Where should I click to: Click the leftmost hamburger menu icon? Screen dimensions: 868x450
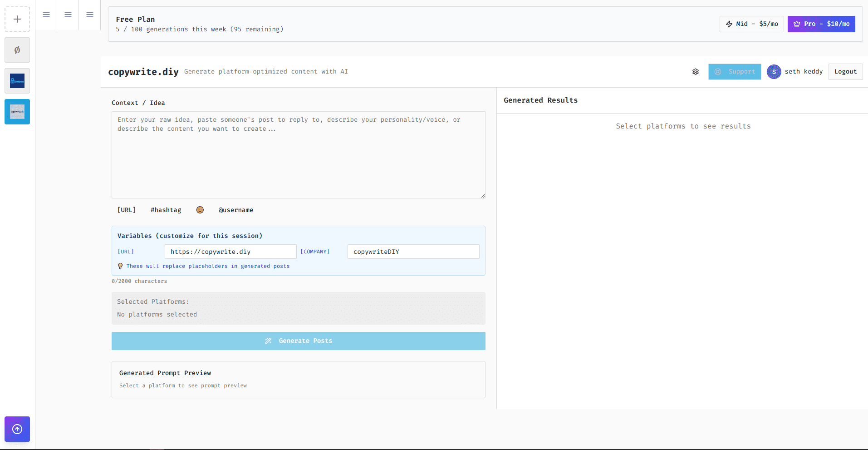tap(46, 15)
